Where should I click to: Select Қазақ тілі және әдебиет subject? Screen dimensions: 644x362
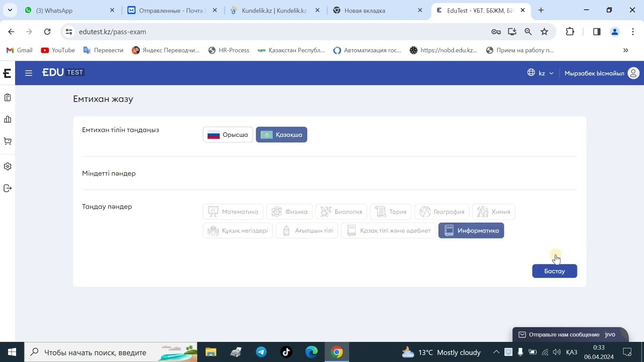(388, 231)
